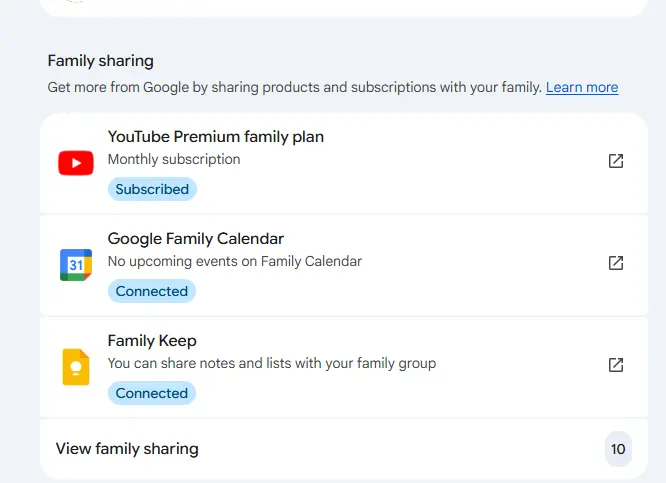Viewport: 666px width, 483px height.
Task: Click Connected badge under Google Family Calendar
Action: [152, 291]
